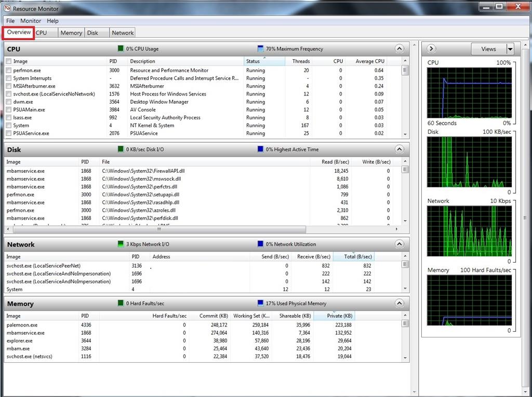
Task: Select the svchost.exe (LocalServicePeerNet) network row
Action: coord(203,266)
